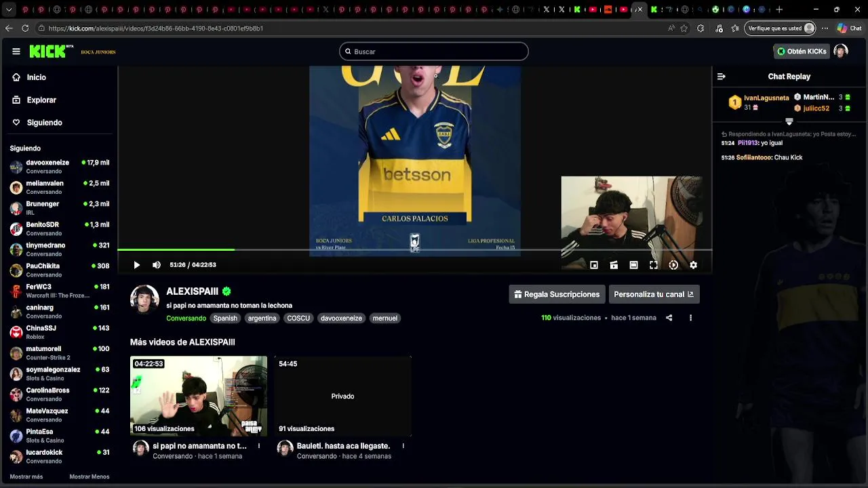Open options for 'Bauleti. hasta aca llegaste' video
Viewport: 868px width, 488px height.
(x=403, y=446)
